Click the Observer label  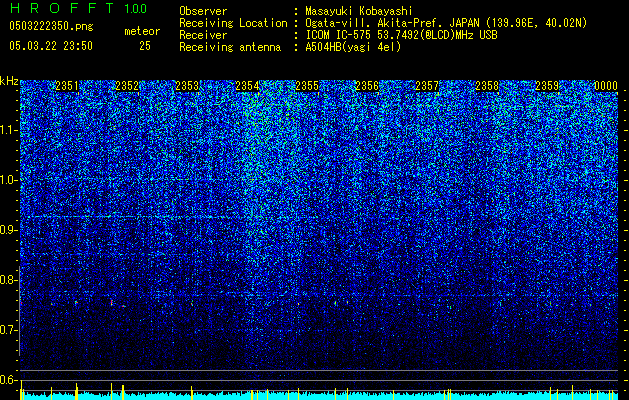(x=203, y=11)
